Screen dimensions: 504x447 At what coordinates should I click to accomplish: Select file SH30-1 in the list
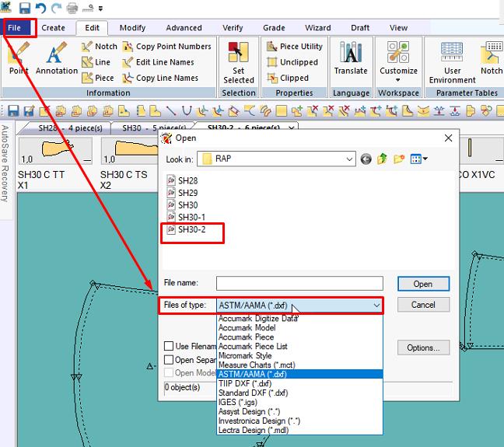pos(186,217)
